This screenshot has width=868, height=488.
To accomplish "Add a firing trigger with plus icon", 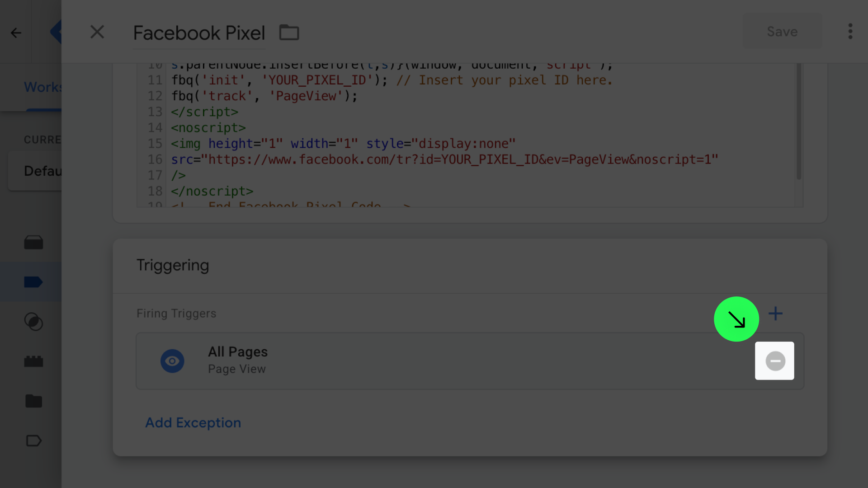I will click(x=775, y=314).
